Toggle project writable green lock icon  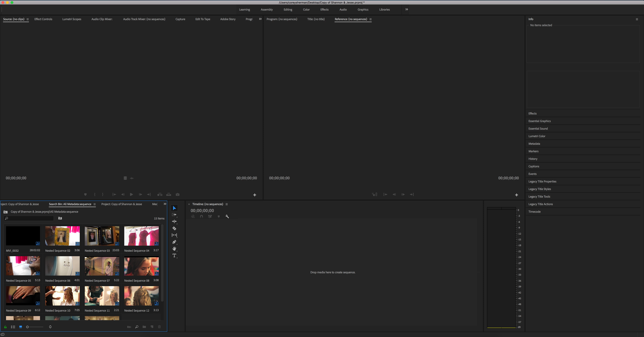coord(5,327)
